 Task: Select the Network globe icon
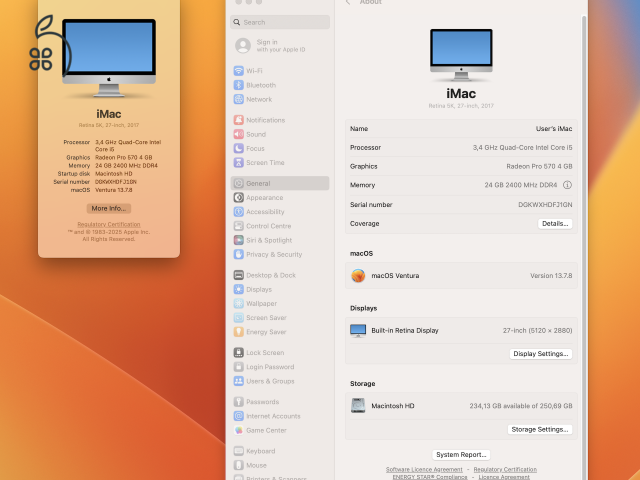tap(239, 99)
